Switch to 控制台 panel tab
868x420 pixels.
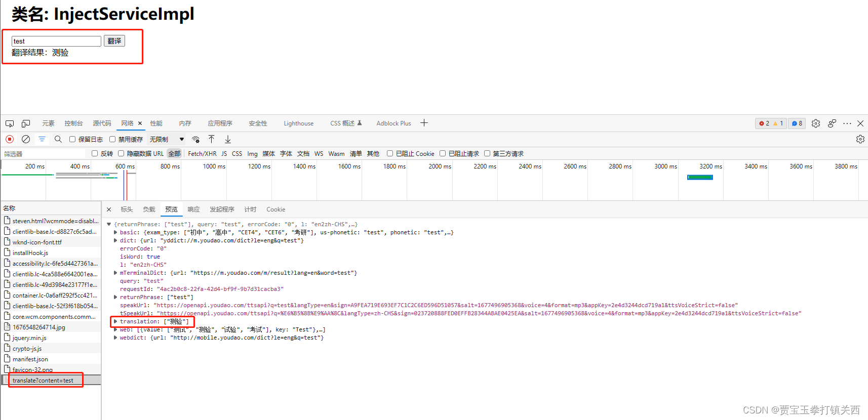click(x=74, y=123)
